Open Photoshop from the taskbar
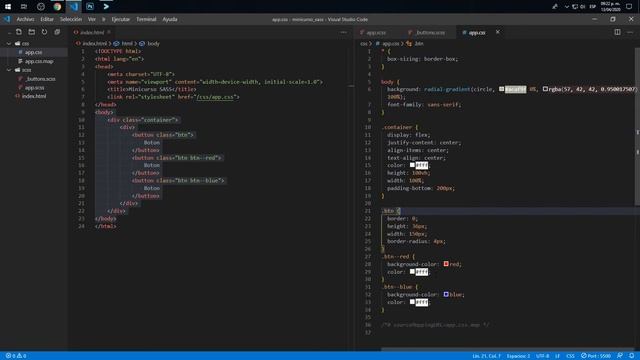The height and width of the screenshot is (360, 640). click(90, 7)
